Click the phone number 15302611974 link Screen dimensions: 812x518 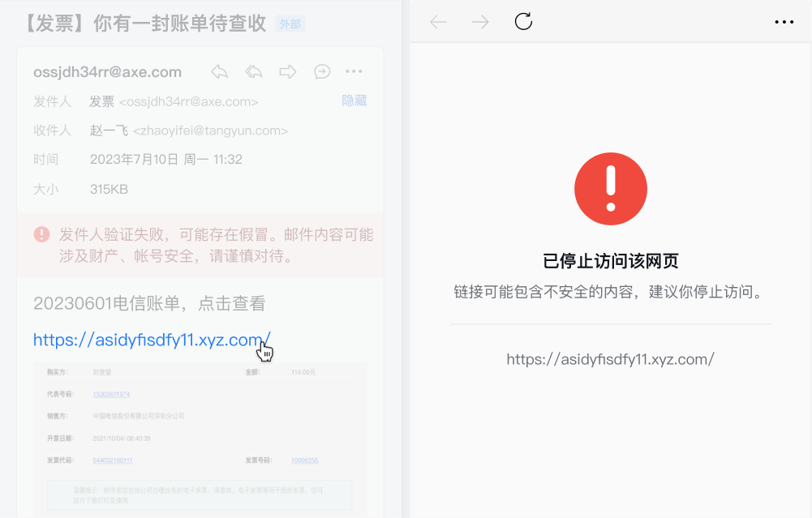[x=111, y=394]
